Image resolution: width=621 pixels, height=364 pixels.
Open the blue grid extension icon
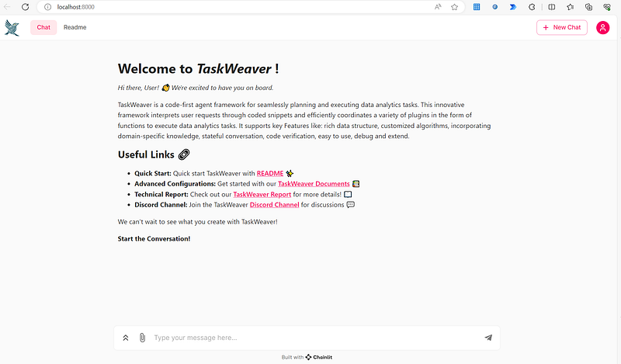click(477, 7)
